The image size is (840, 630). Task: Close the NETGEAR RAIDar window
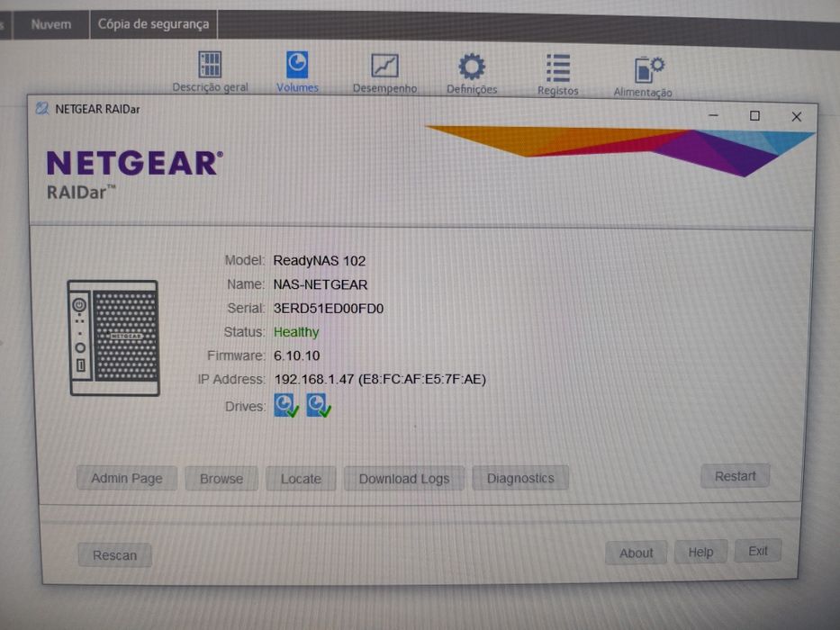click(797, 117)
